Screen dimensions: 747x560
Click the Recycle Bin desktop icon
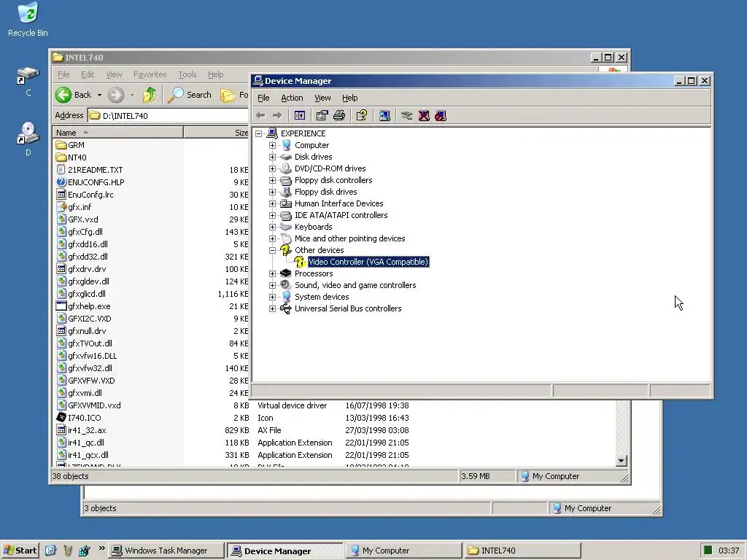coord(28,20)
